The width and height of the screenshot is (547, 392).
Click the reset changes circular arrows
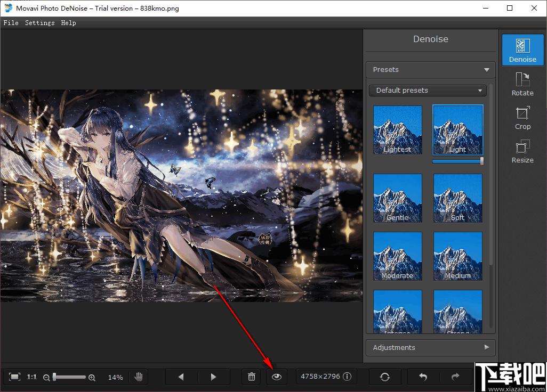click(x=385, y=377)
